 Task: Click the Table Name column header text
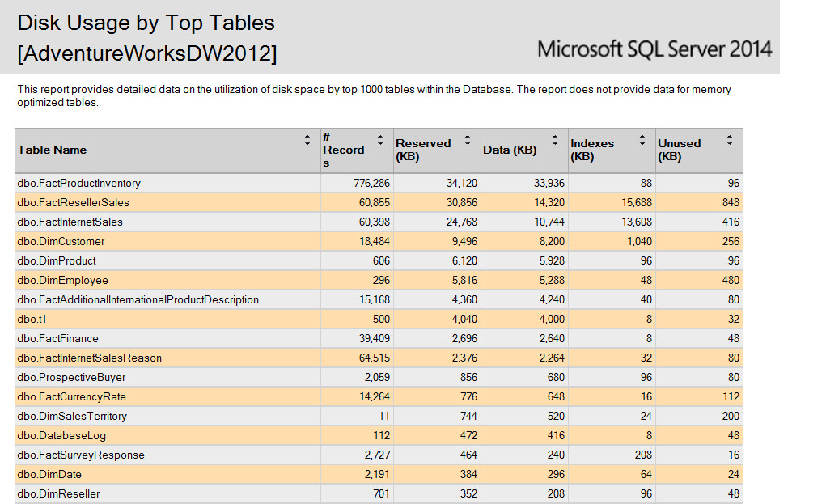click(52, 150)
